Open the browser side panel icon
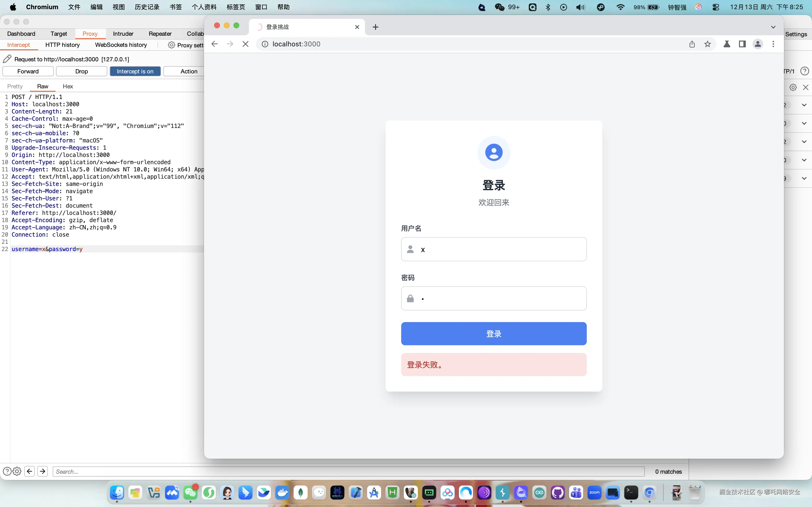 742,44
